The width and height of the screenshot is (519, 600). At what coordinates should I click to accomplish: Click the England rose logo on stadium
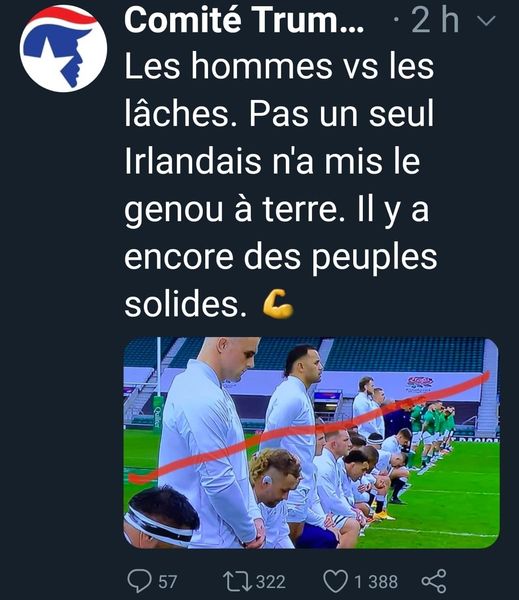[x=420, y=382]
